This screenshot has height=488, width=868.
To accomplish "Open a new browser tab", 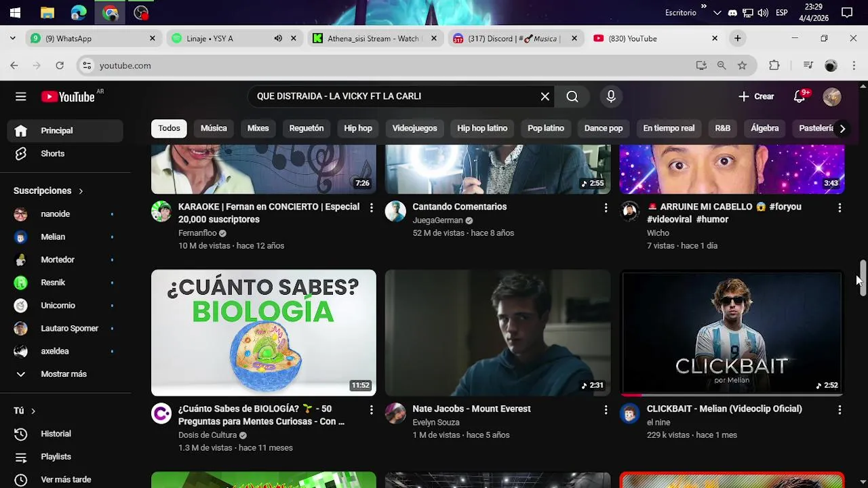I will pos(738,39).
